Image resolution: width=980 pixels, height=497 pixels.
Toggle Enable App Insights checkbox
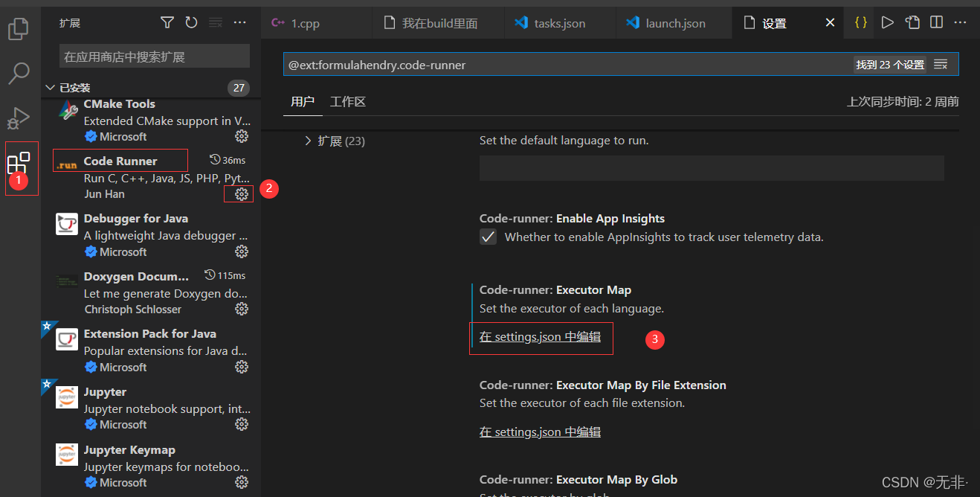488,237
